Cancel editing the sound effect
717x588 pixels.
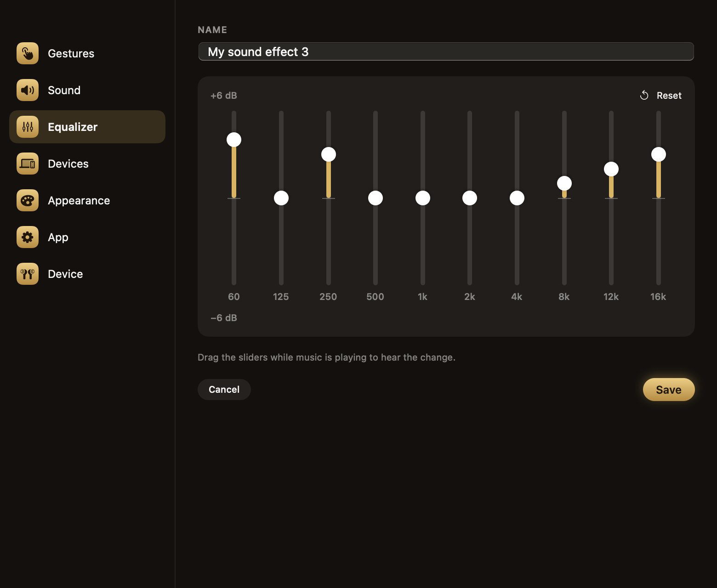click(224, 390)
